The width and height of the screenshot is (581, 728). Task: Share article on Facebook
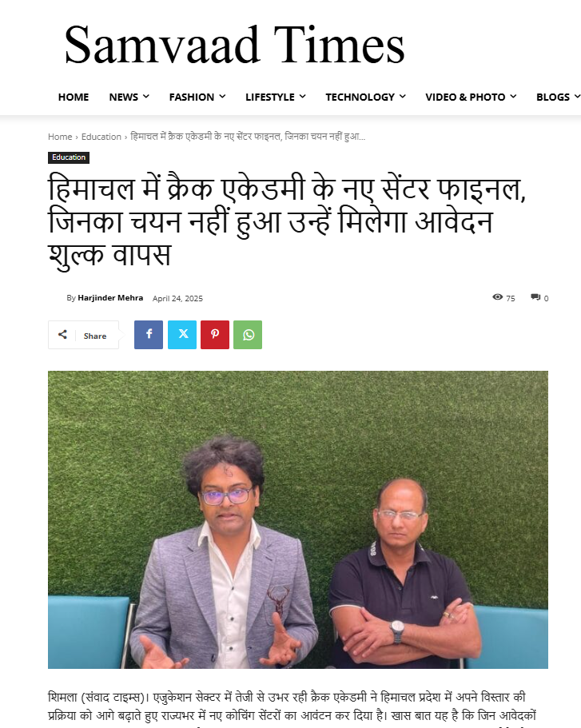point(149,334)
